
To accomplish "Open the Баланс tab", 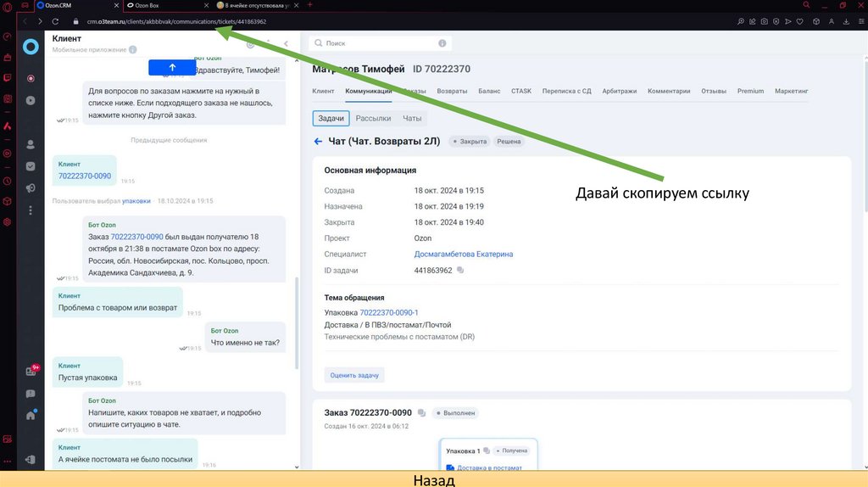I will point(489,91).
